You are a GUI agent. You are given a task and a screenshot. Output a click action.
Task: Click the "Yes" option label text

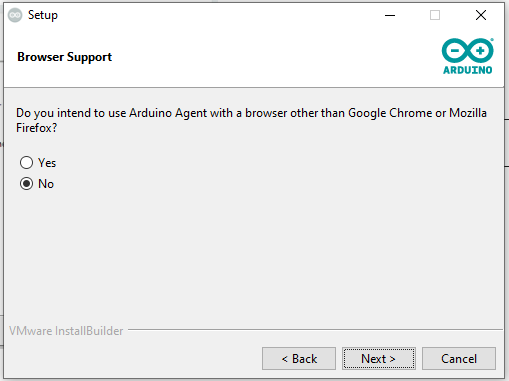(47, 163)
